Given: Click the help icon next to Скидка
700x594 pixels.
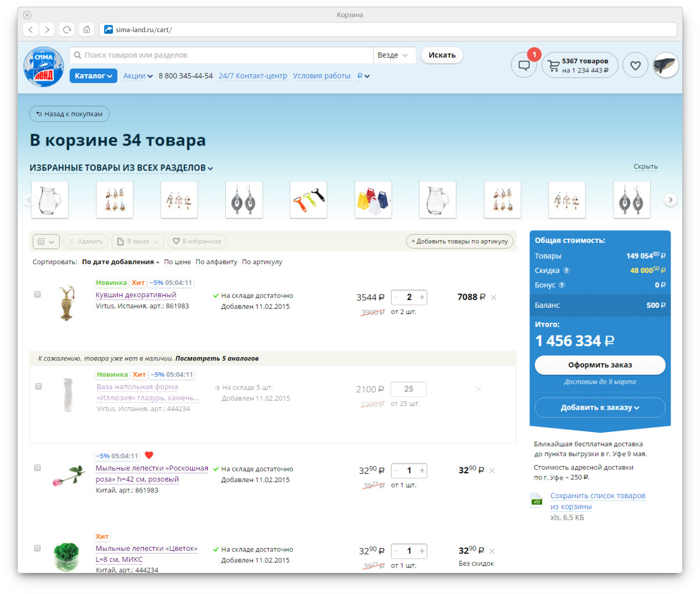Looking at the screenshot, I should click(566, 271).
